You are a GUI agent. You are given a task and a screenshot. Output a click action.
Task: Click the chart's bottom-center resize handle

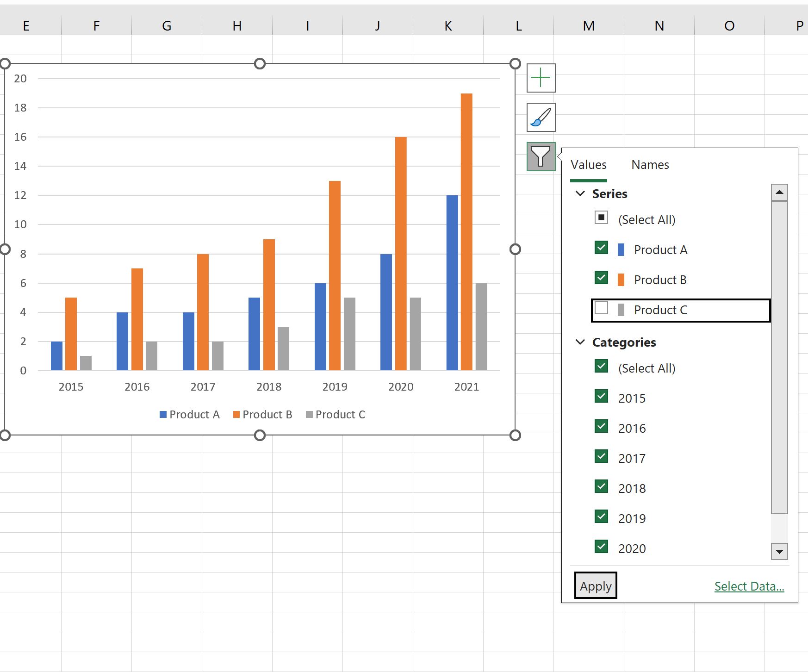click(x=260, y=435)
